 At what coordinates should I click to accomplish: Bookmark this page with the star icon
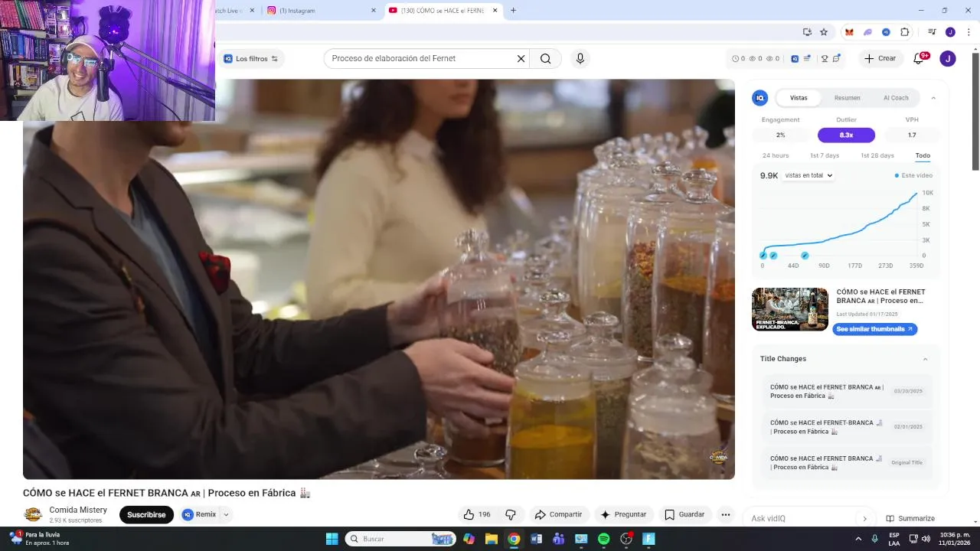(824, 32)
